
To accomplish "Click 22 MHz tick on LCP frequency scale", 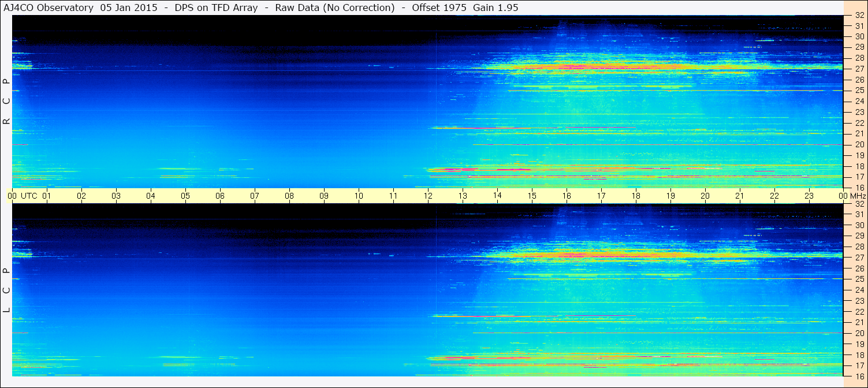I will (859, 312).
